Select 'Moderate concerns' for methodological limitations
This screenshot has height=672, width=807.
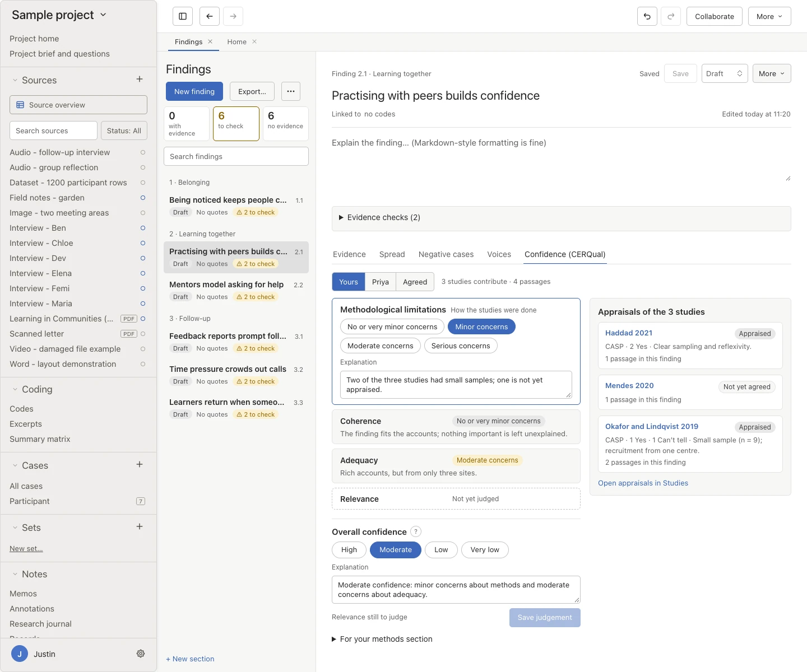point(380,346)
